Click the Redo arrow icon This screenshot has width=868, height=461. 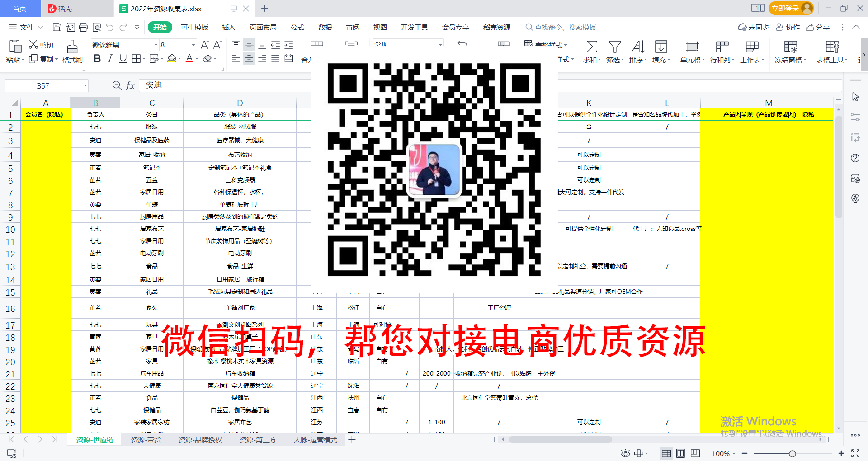coord(123,27)
